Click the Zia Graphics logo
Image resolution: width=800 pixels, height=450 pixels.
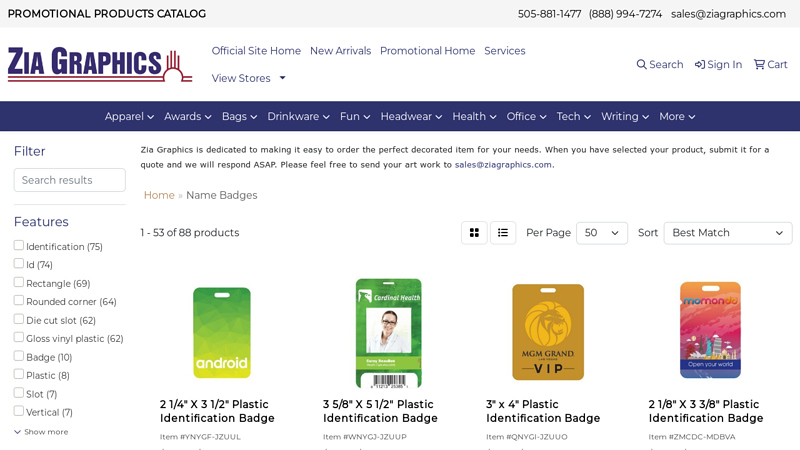click(100, 64)
